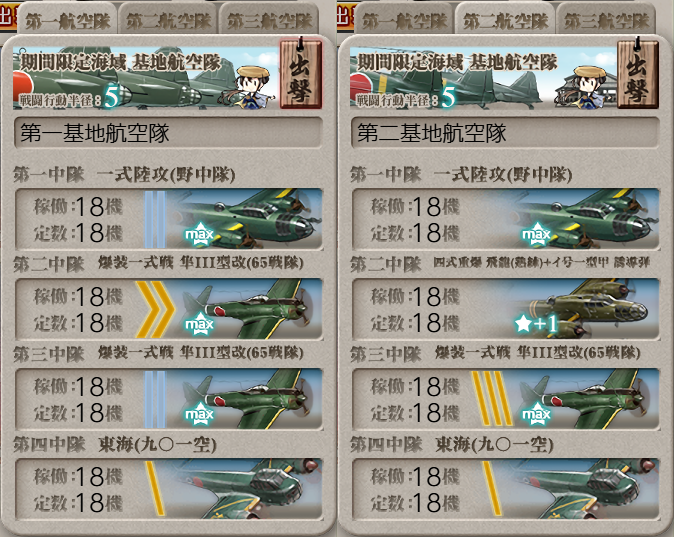
Task: Click first base 東海(九〇一空) plane slot
Action: pos(168,488)
